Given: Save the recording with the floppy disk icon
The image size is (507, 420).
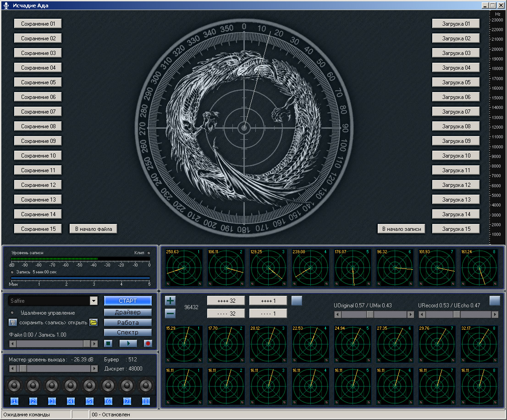Looking at the screenshot, I should pyautogui.click(x=13, y=322).
